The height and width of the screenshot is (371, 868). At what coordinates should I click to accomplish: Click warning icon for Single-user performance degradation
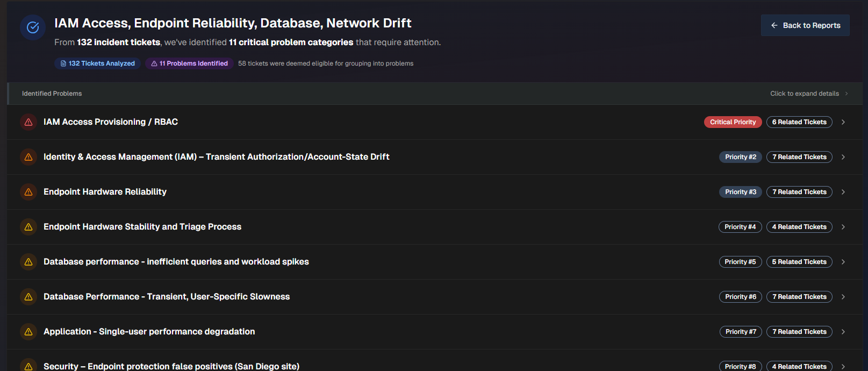[x=28, y=332]
